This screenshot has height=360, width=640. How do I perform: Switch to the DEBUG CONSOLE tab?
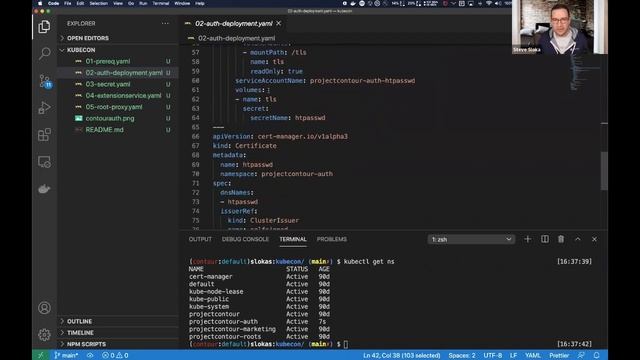click(245, 239)
